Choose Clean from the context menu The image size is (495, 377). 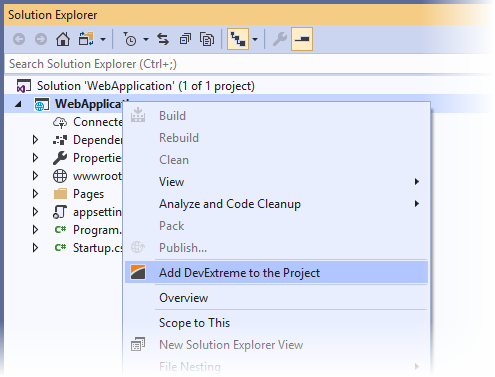276,160
